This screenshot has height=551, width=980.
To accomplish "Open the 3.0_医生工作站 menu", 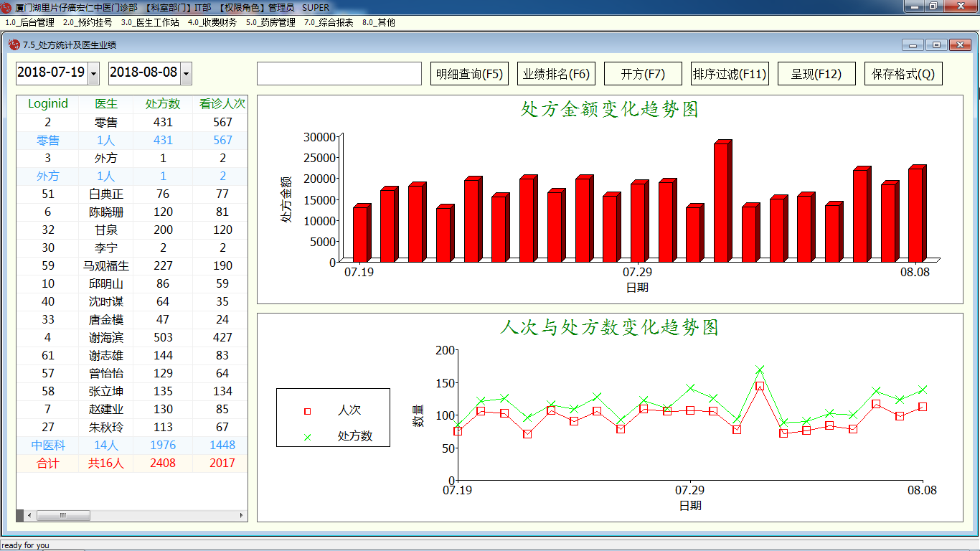I will coord(150,22).
